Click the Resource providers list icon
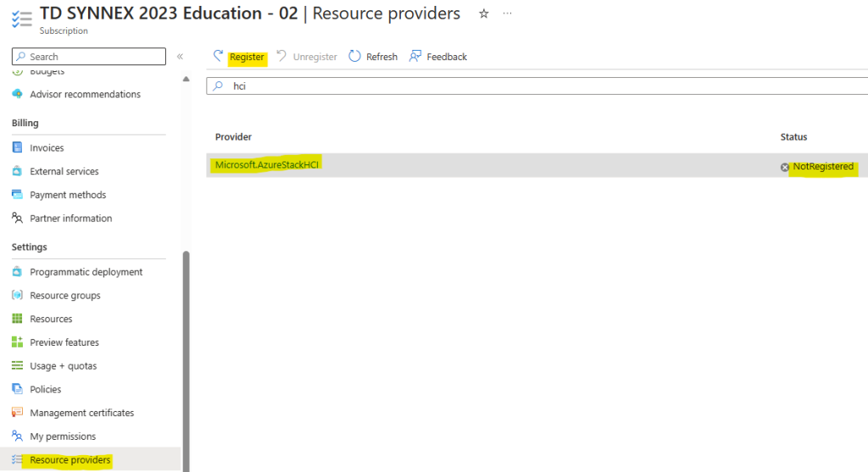The image size is (868, 472). [17, 459]
